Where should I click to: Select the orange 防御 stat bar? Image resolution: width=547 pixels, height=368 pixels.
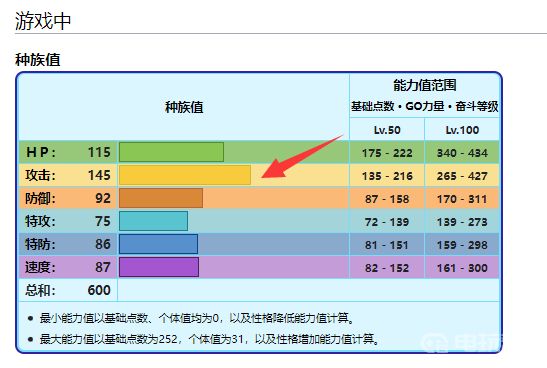pyautogui.click(x=161, y=198)
